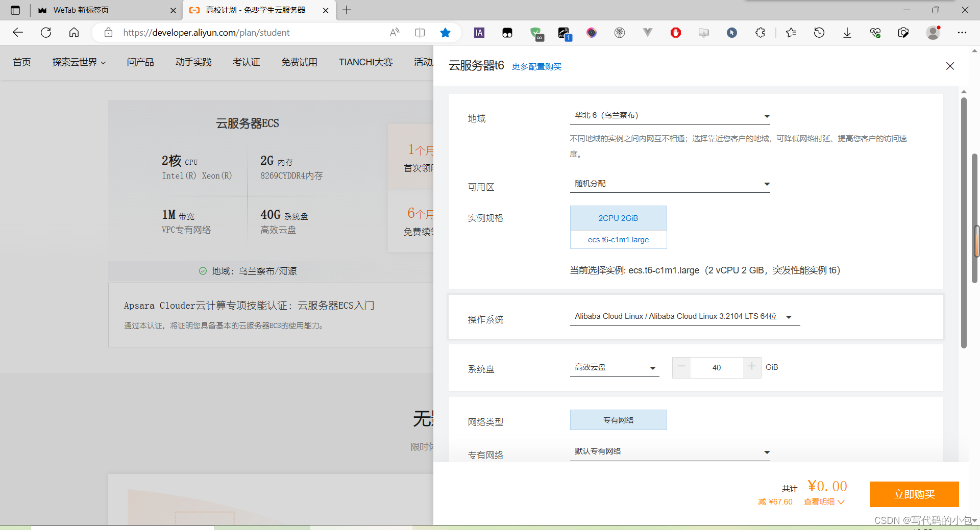Screen dimensions: 980x530
Task: Open the red Opera-style extension icon
Action: pos(676,33)
